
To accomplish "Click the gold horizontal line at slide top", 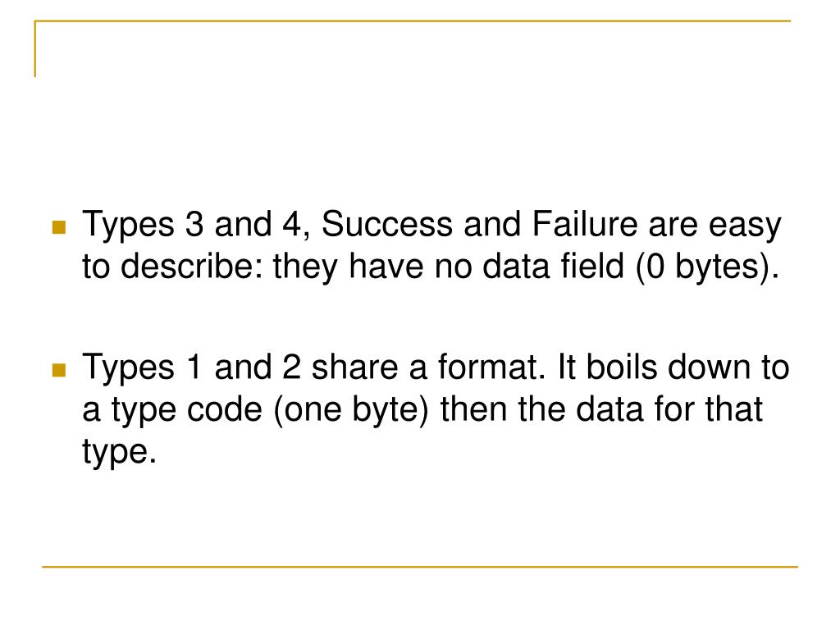I will (x=413, y=21).
